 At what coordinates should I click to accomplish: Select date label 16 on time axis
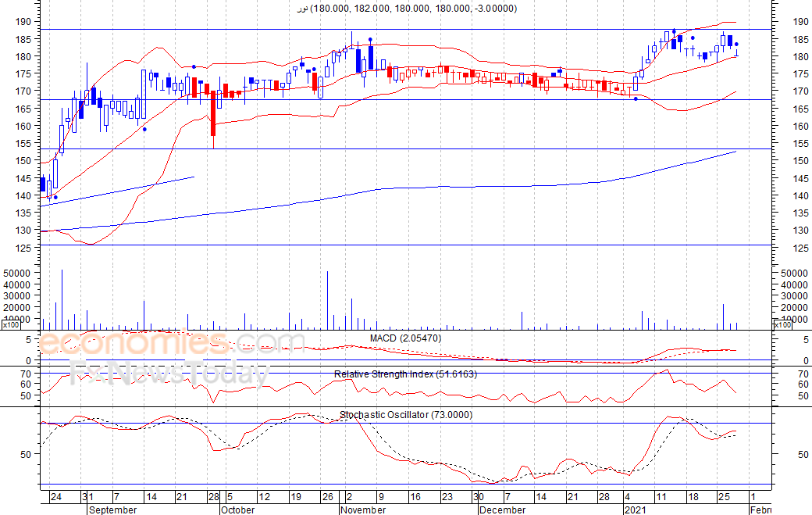[x=415, y=497]
